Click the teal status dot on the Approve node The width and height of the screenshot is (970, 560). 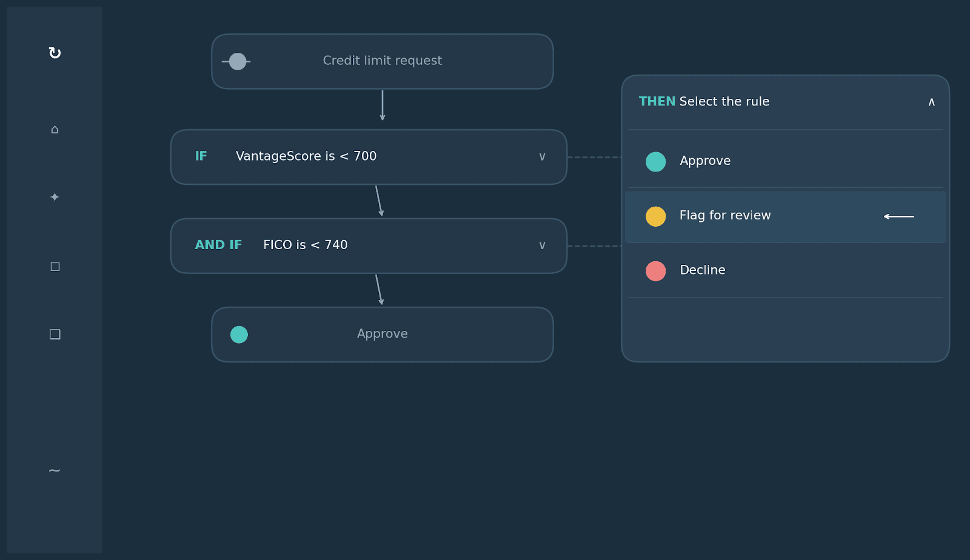point(239,334)
